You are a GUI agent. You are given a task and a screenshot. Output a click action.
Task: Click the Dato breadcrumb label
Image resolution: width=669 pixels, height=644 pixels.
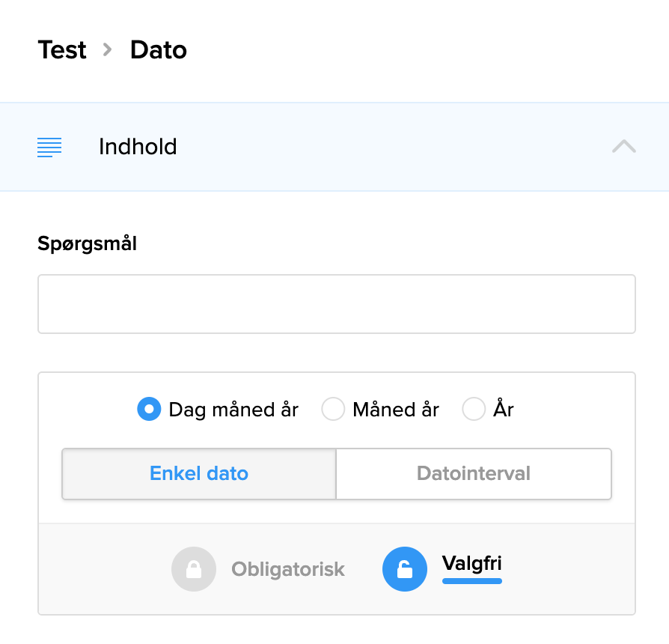[158, 50]
